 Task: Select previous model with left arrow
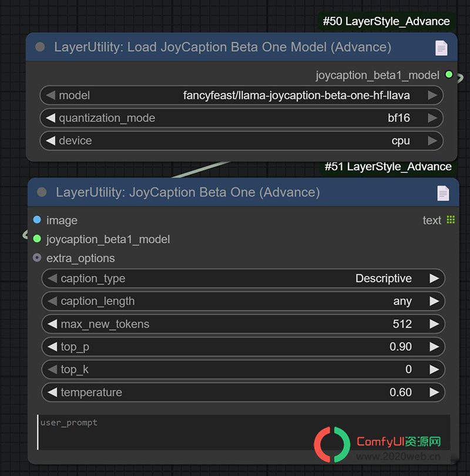click(51, 95)
